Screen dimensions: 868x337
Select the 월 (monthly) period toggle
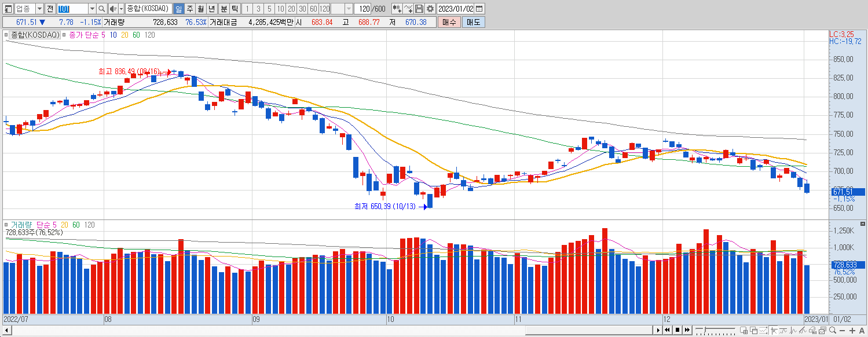(x=200, y=9)
